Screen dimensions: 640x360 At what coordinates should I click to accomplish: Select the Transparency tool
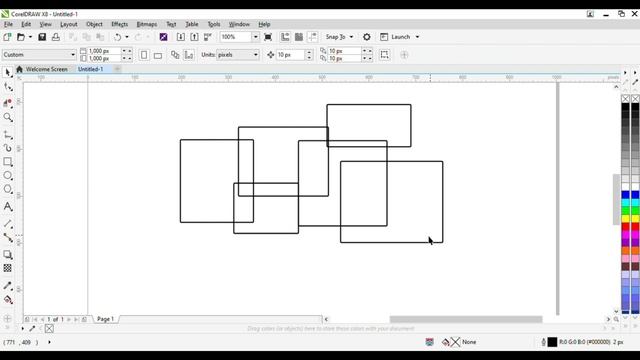click(8, 268)
